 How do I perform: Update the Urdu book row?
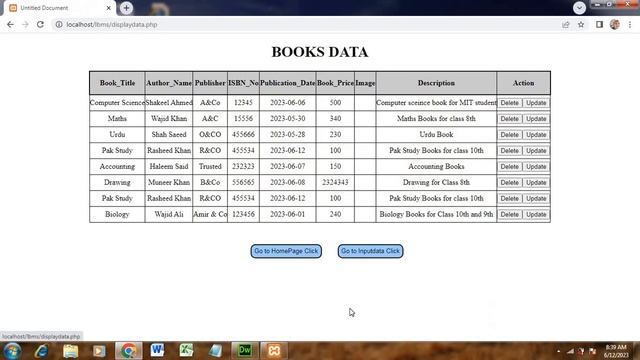(x=536, y=135)
